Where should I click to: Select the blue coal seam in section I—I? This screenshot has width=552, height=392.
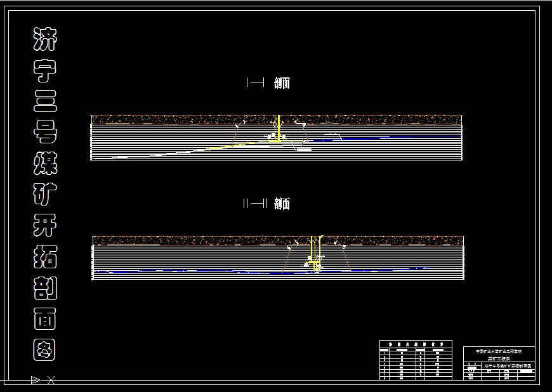point(386,138)
